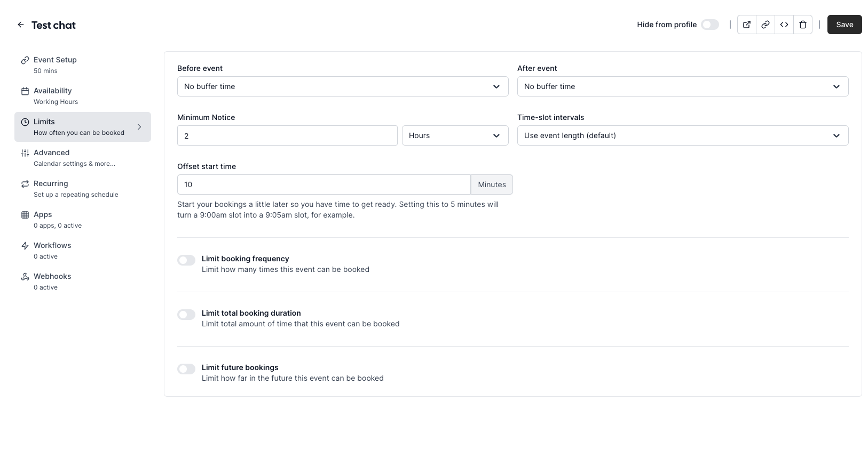Open the Advanced tab
Image resolution: width=868 pixels, height=449 pixels.
[83, 158]
